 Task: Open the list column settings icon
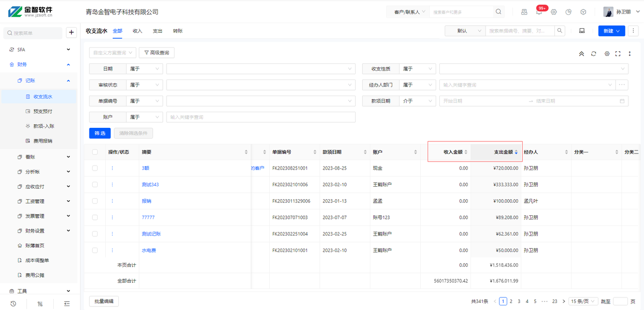(607, 53)
